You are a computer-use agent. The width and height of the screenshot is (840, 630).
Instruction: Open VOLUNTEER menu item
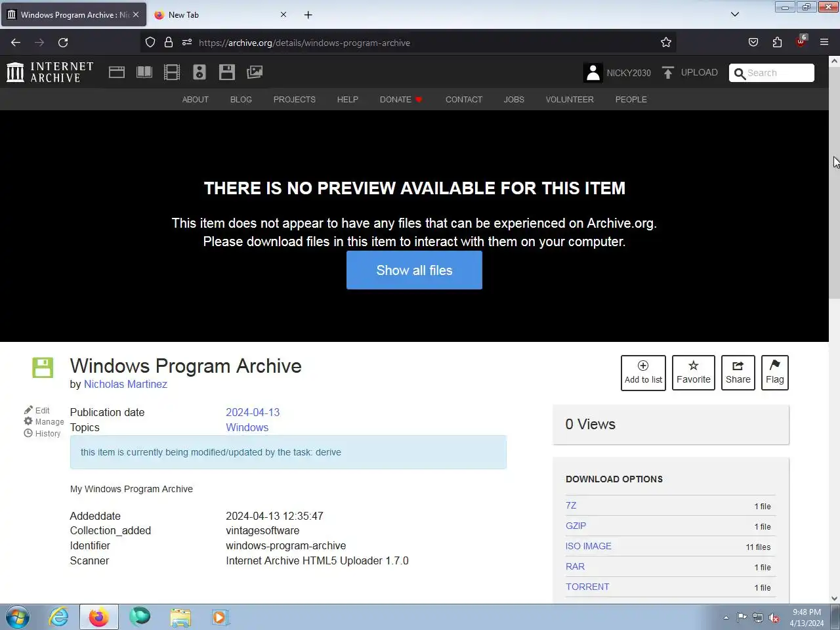pos(570,100)
